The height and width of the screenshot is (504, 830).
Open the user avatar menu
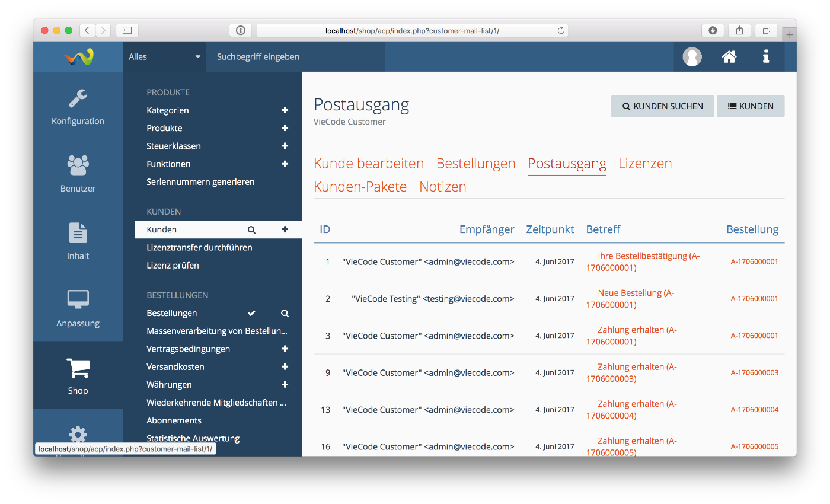pyautogui.click(x=692, y=57)
